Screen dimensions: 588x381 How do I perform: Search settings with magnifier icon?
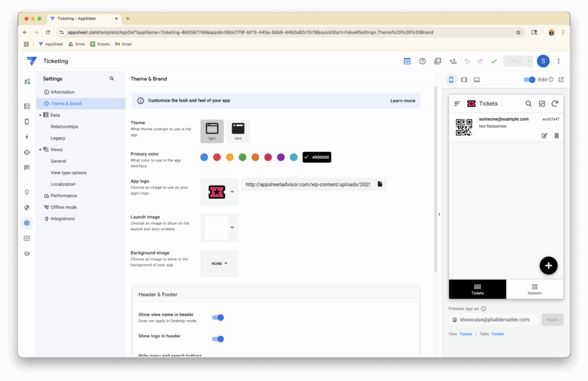coord(112,79)
